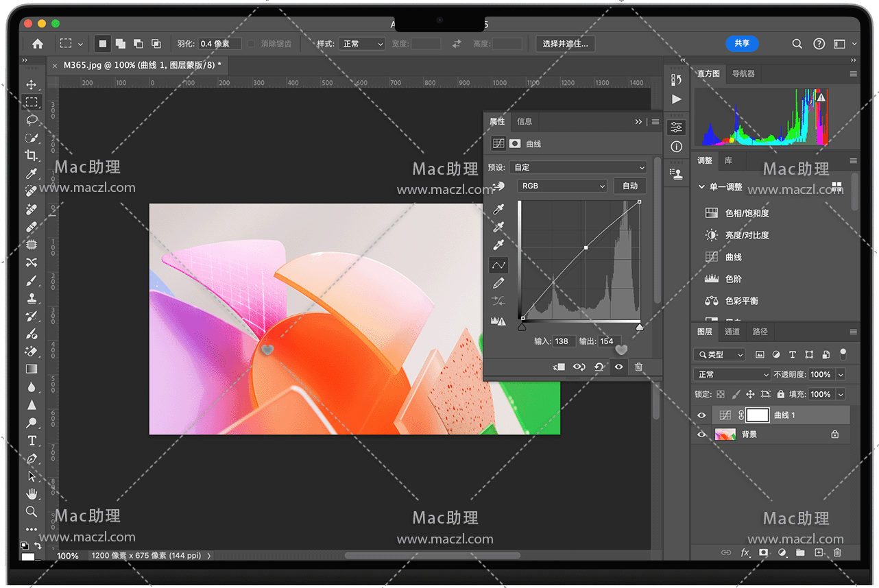Select the Move tool
This screenshot has width=879, height=588.
point(32,84)
